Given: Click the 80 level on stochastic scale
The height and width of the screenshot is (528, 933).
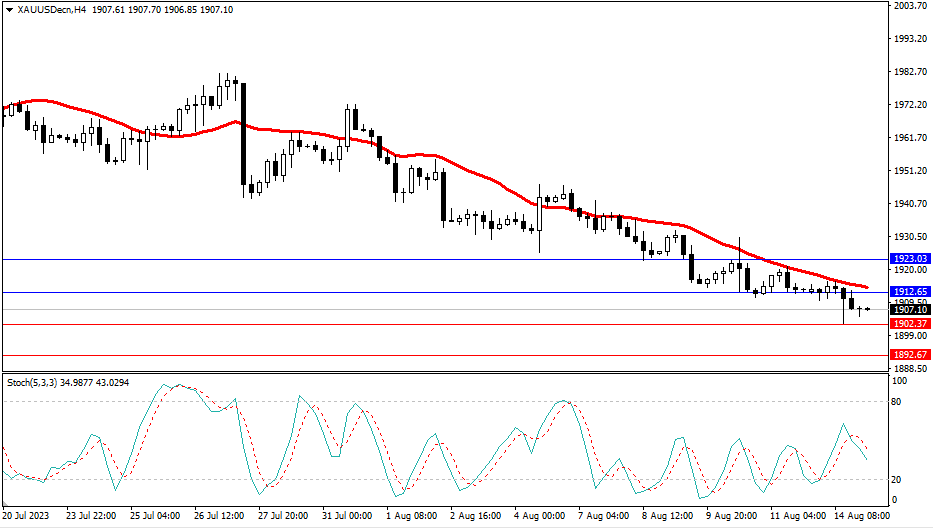Looking at the screenshot, I should pyautogui.click(x=897, y=402).
